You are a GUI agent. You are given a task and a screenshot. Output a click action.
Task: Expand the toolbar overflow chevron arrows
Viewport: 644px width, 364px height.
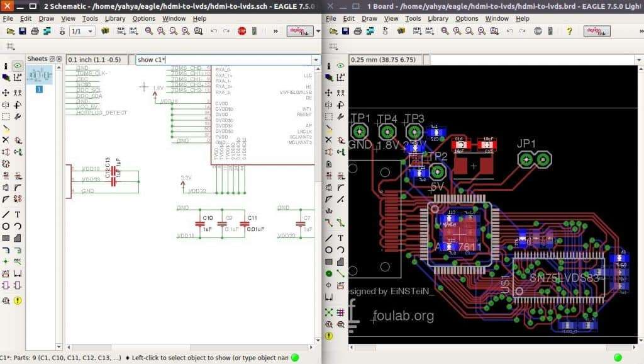tap(275, 31)
